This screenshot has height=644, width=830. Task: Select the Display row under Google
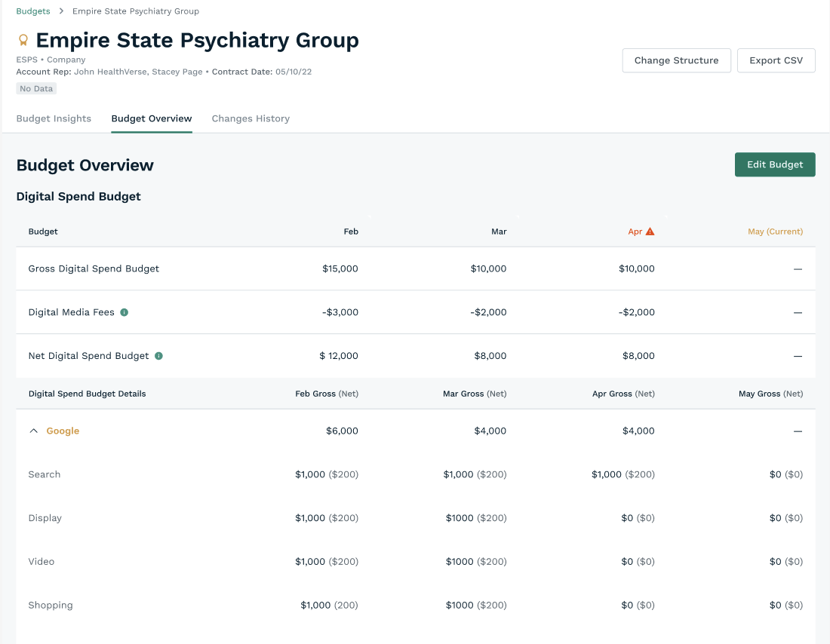(x=45, y=518)
